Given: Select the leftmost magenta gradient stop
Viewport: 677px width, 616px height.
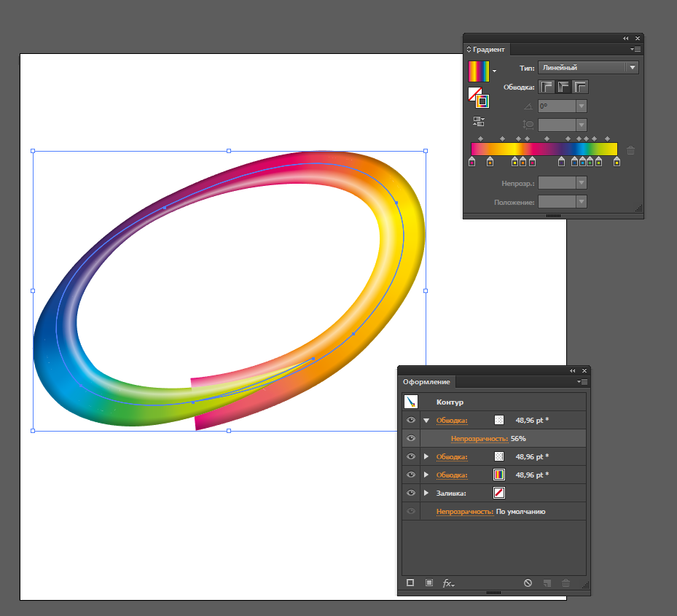Looking at the screenshot, I should 472,162.
